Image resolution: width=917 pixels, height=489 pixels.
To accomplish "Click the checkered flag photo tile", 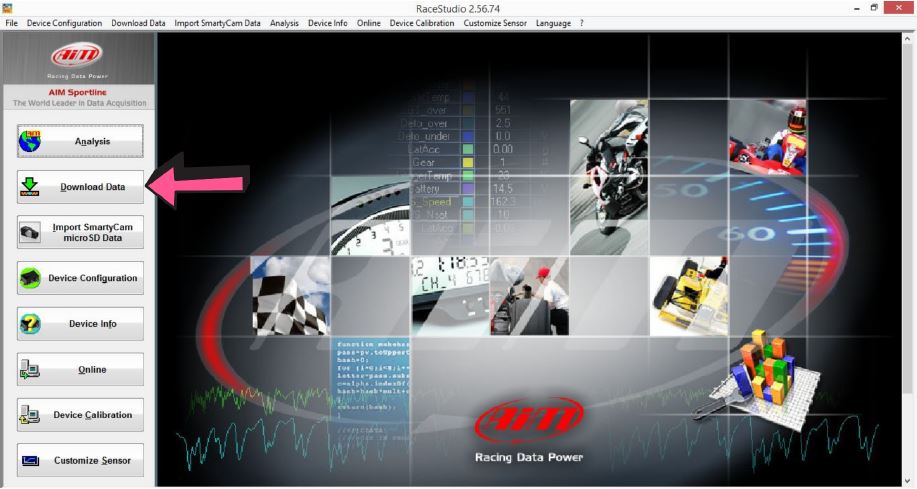I will 291,296.
